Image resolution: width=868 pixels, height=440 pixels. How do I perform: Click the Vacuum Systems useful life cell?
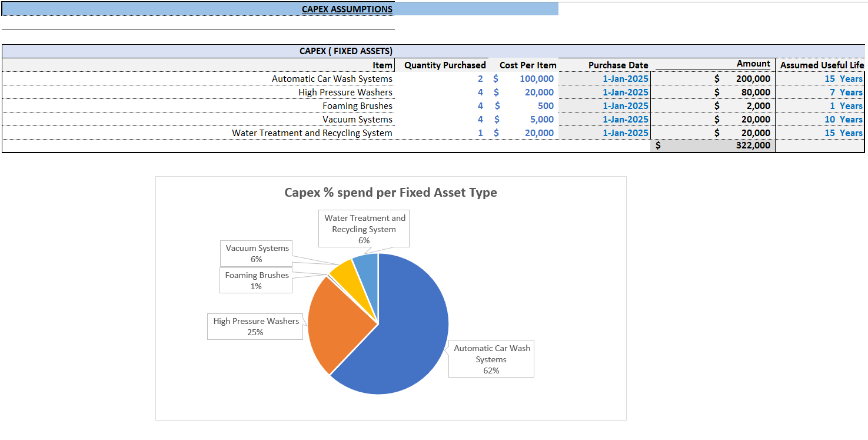click(843, 119)
